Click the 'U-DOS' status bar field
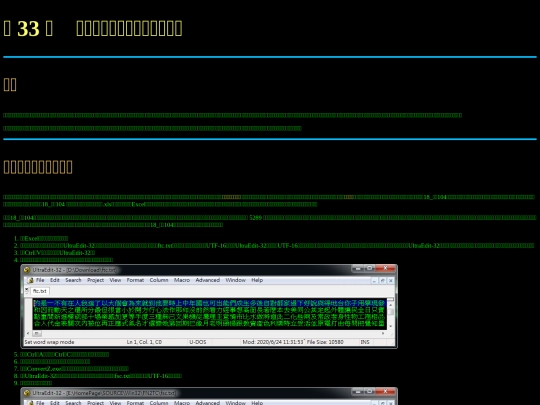This screenshot has width=540, height=405. pyautogui.click(x=198, y=342)
